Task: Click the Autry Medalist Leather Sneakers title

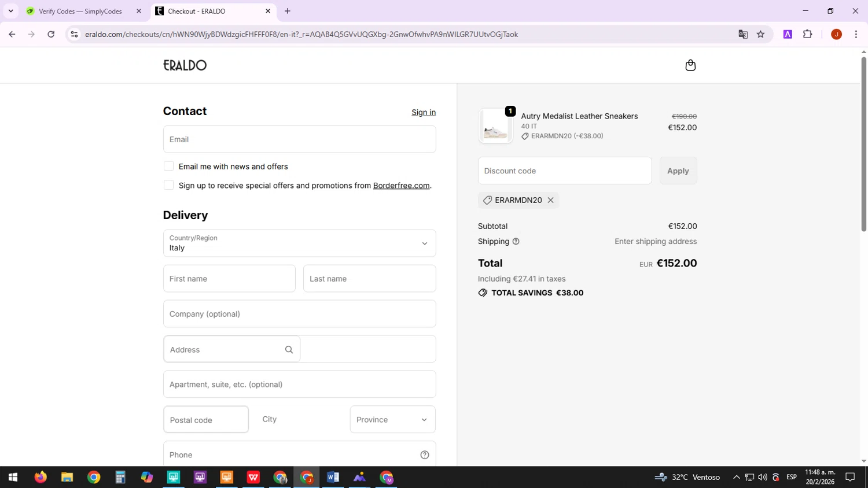Action: click(x=579, y=116)
